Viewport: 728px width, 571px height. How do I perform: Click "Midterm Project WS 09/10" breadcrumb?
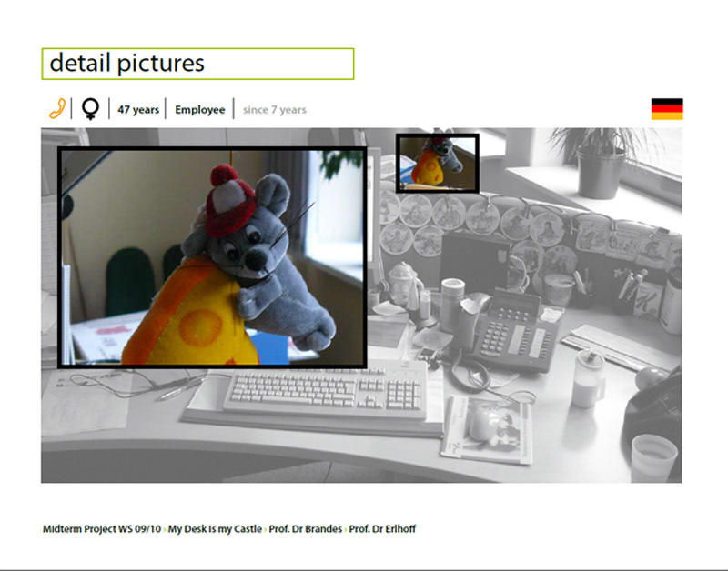[x=102, y=529]
